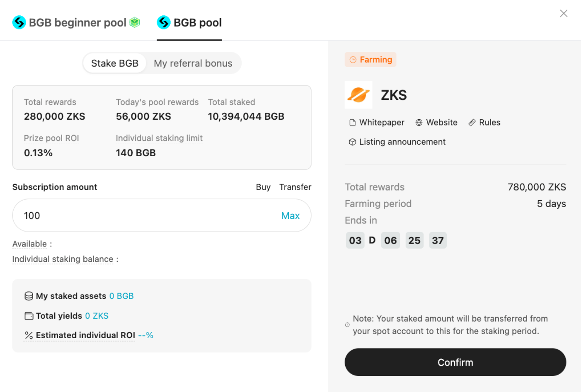Select the Stake BGB segment
This screenshot has width=581, height=392.
115,63
